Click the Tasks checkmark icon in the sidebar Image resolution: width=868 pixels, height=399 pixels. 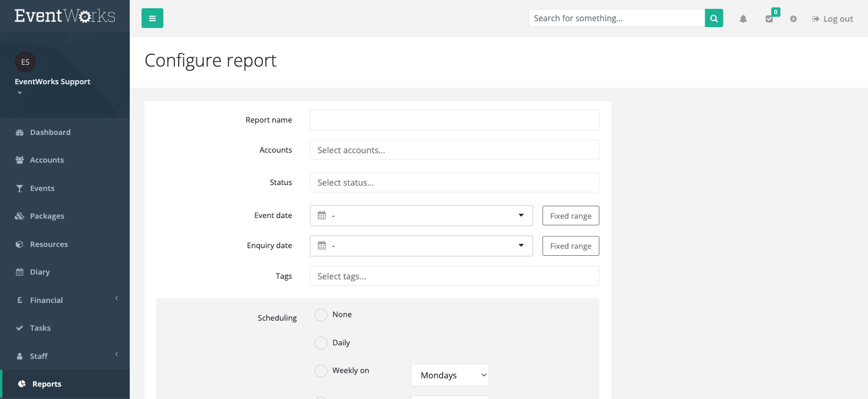[x=19, y=328]
